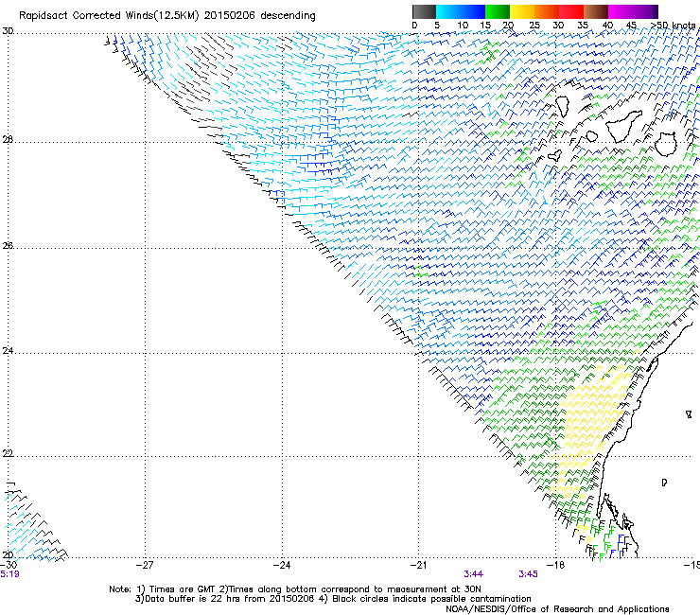The image size is (700, 615).
Task: Click the Gran Canaria island outline on the map
Action: coord(666,144)
